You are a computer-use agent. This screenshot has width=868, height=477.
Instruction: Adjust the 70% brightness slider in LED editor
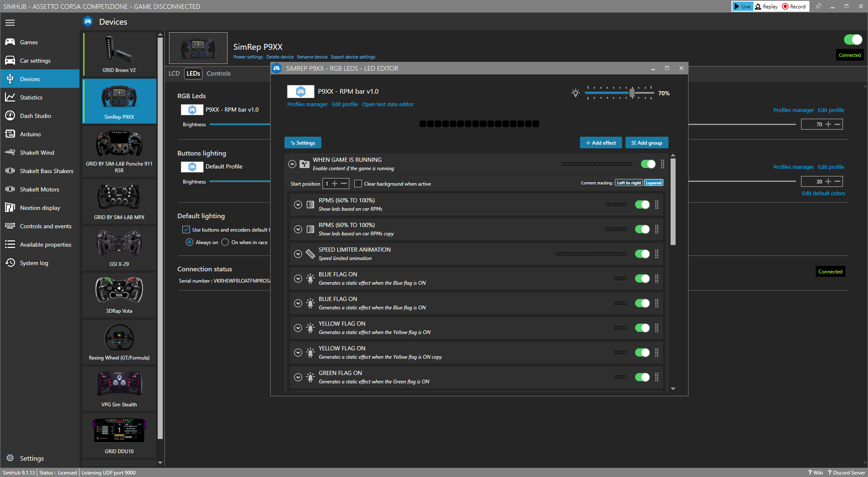619,93
